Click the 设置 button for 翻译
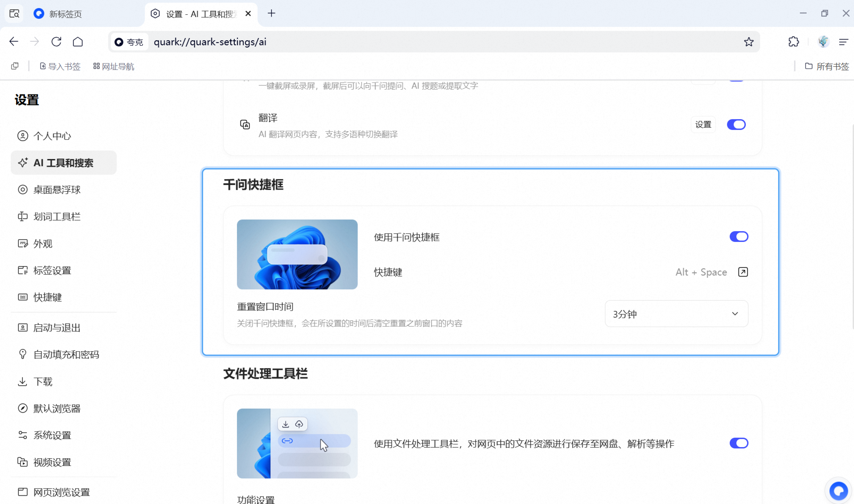 (x=703, y=125)
